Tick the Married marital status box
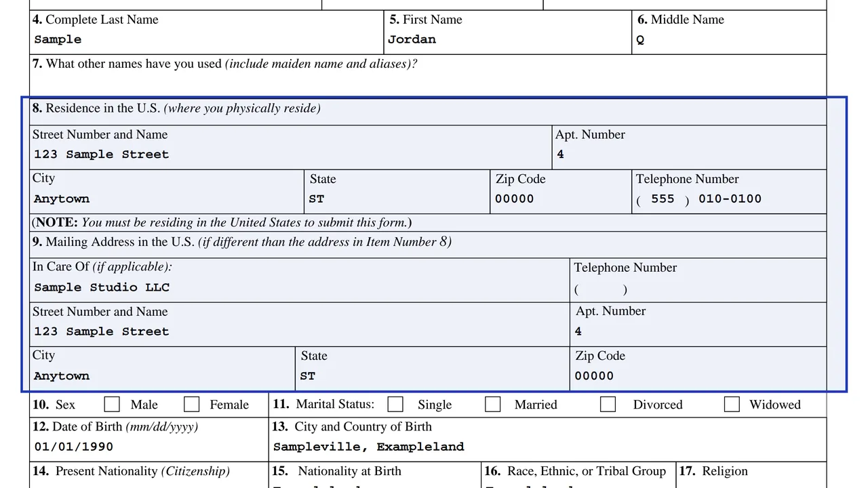 (x=493, y=405)
